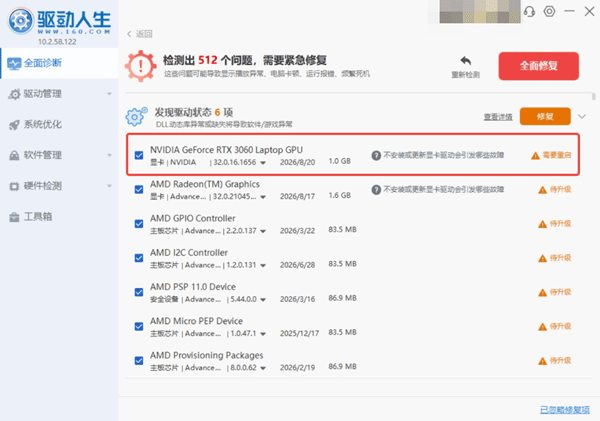
Task: Uncheck AMD Micro PEP Device checkbox
Action: pos(139,326)
